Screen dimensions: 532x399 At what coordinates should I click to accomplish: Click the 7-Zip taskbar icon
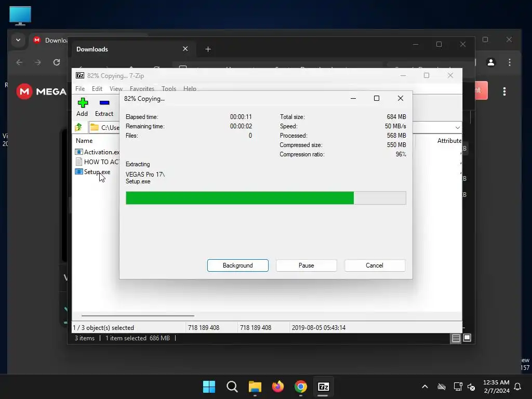[323, 387]
